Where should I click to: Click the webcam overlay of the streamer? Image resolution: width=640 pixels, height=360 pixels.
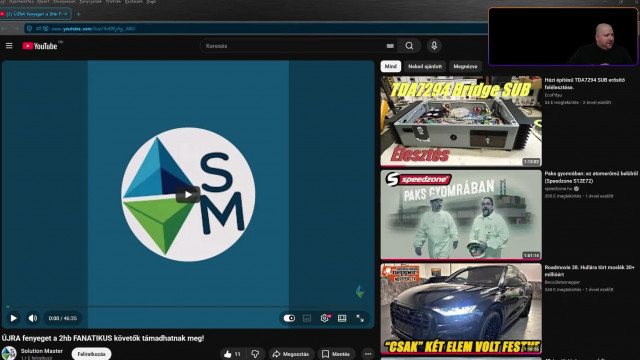pyautogui.click(x=563, y=37)
